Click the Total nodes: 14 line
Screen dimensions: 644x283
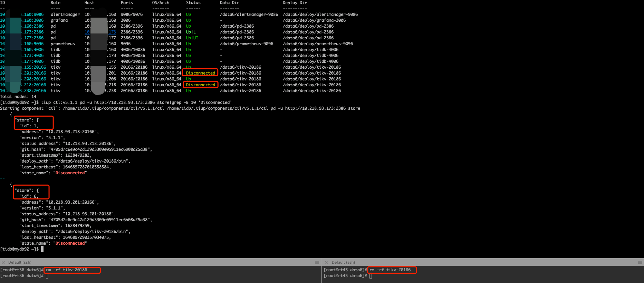[18, 97]
